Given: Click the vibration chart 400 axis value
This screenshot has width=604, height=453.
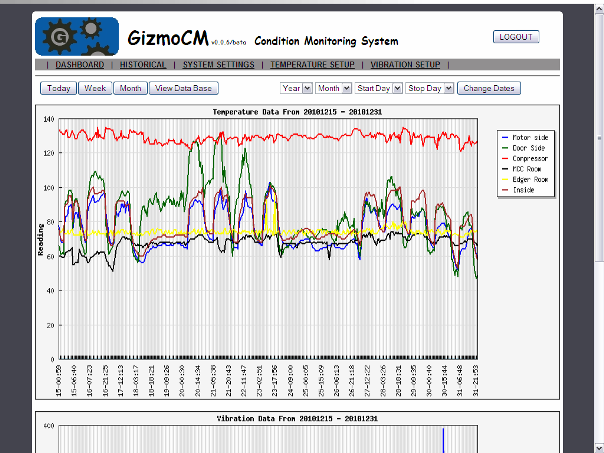Looking at the screenshot, I should (49, 426).
